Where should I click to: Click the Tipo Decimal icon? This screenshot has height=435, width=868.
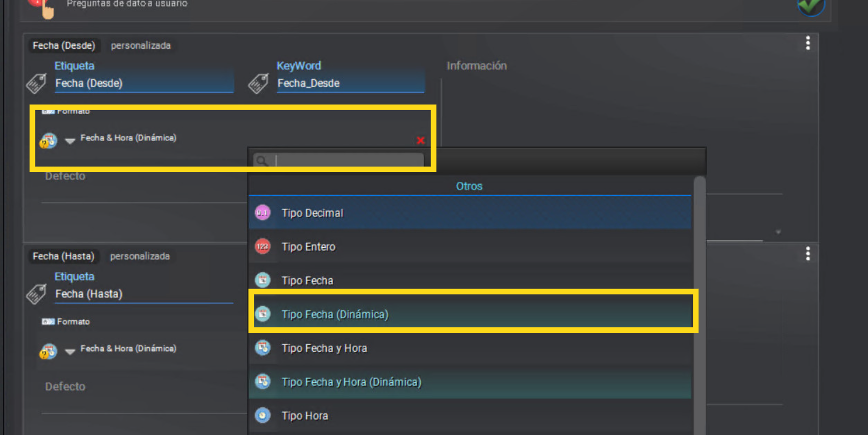click(x=263, y=213)
